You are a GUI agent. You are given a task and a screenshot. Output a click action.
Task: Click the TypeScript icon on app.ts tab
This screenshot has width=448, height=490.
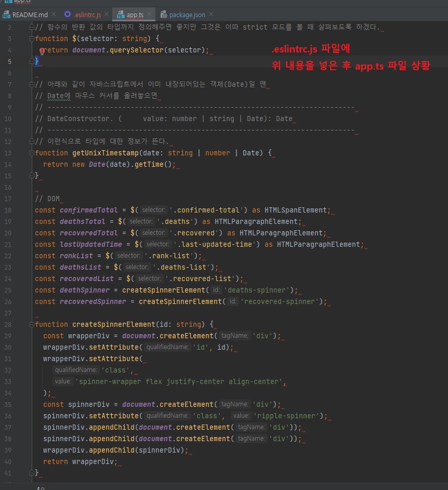coord(119,15)
